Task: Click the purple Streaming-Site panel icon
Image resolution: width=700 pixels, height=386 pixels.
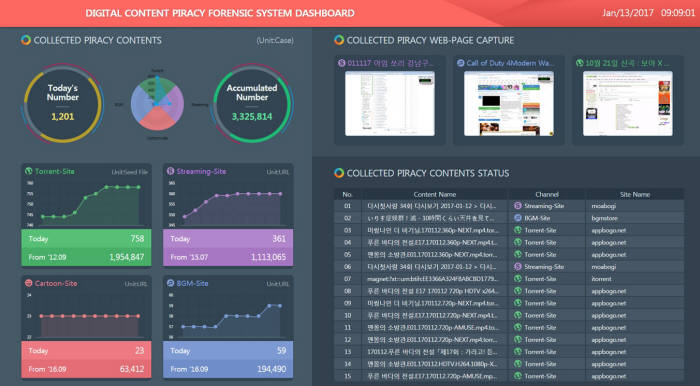Action: coord(170,171)
